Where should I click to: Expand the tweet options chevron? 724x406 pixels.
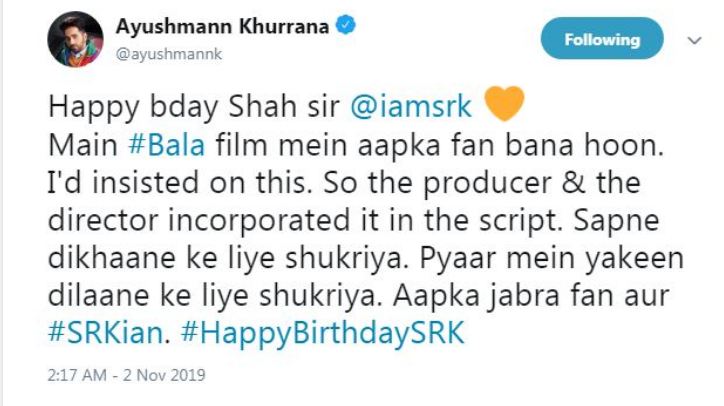[x=694, y=41]
